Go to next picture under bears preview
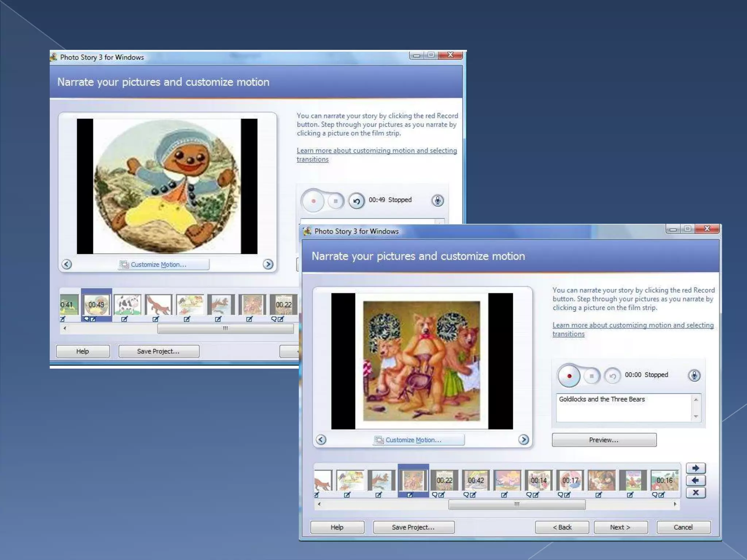 (x=523, y=440)
